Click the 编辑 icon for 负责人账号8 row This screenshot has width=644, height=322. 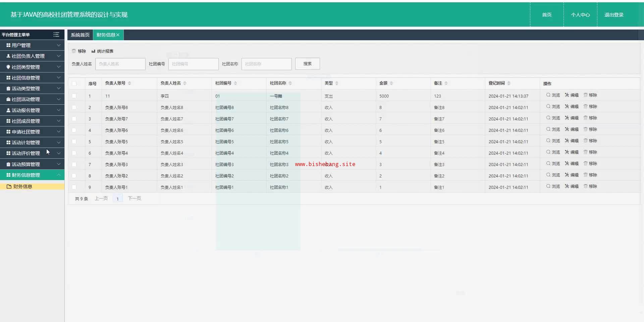[567, 107]
